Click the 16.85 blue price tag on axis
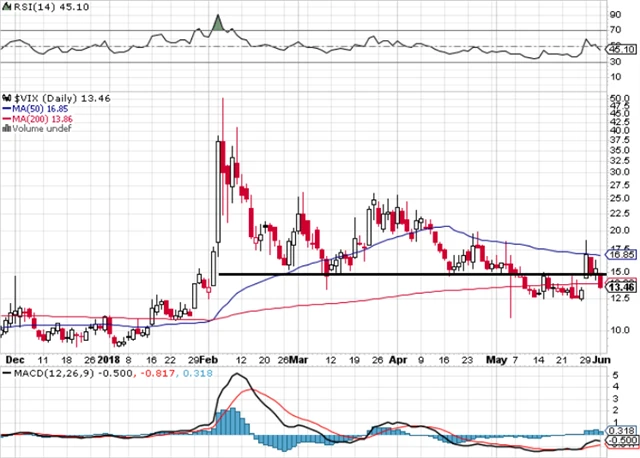The image size is (640, 458). tap(621, 255)
